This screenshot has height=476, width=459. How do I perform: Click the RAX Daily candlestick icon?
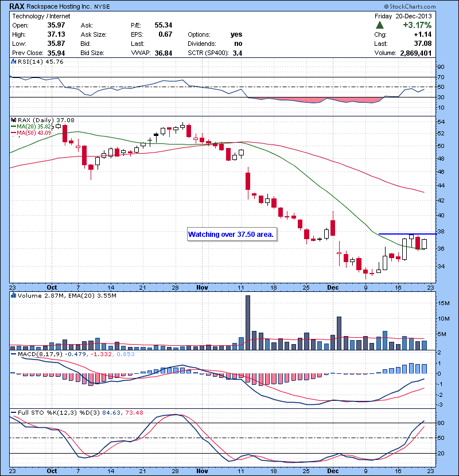point(13,120)
